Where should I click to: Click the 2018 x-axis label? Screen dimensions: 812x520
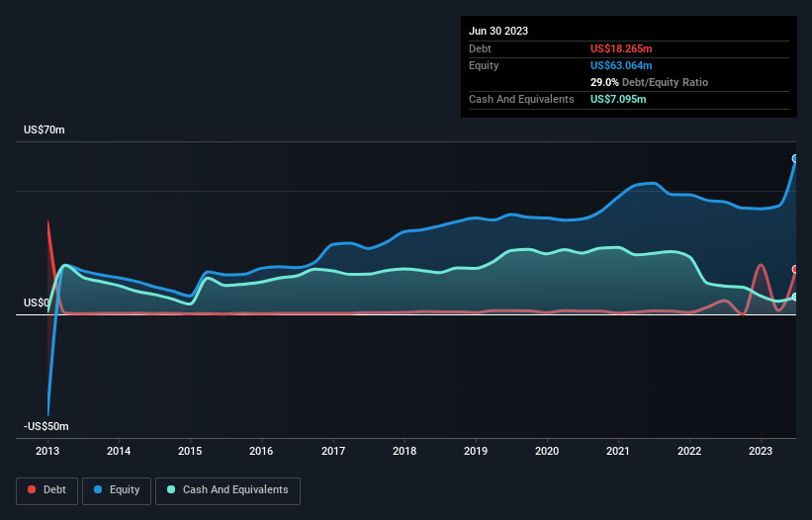pyautogui.click(x=405, y=451)
